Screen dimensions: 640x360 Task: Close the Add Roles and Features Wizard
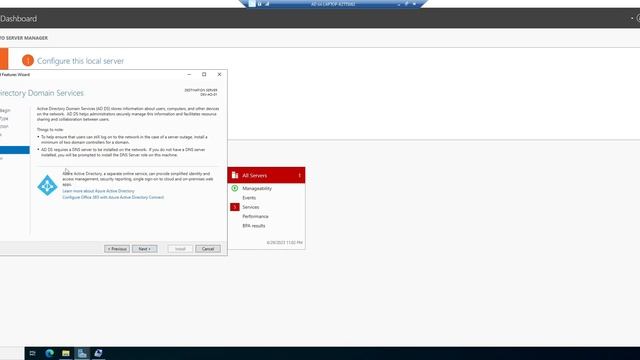[219, 74]
